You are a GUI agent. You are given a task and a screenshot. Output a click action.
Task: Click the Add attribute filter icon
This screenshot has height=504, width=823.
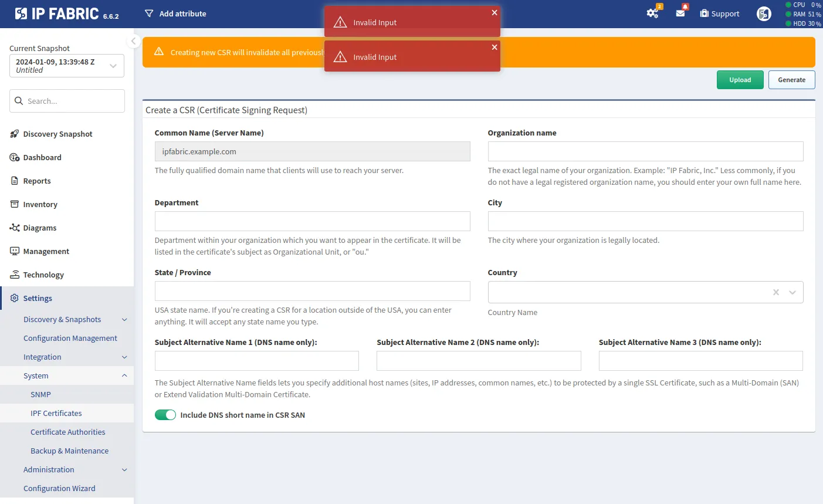[x=149, y=13]
